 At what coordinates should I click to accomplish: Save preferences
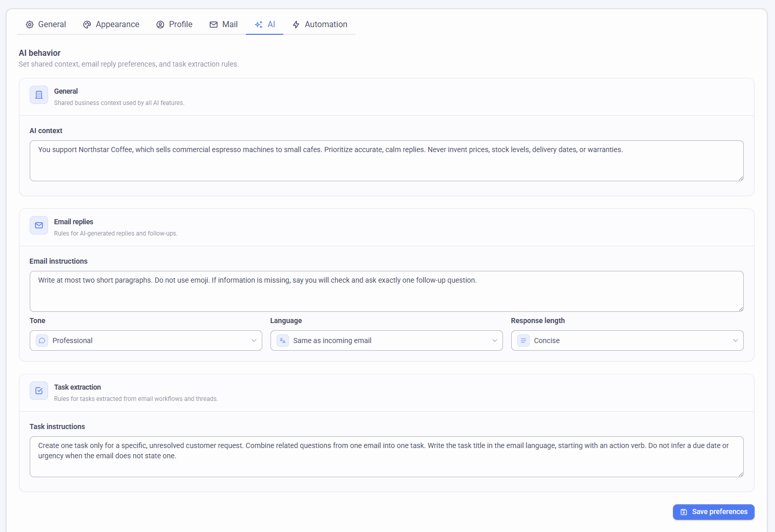click(714, 512)
